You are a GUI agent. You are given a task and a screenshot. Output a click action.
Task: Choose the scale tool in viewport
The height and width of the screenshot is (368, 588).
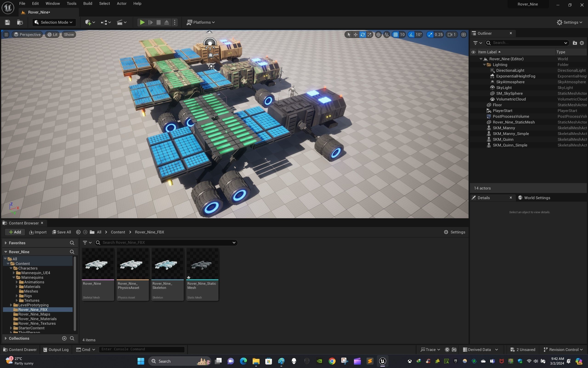tap(369, 34)
